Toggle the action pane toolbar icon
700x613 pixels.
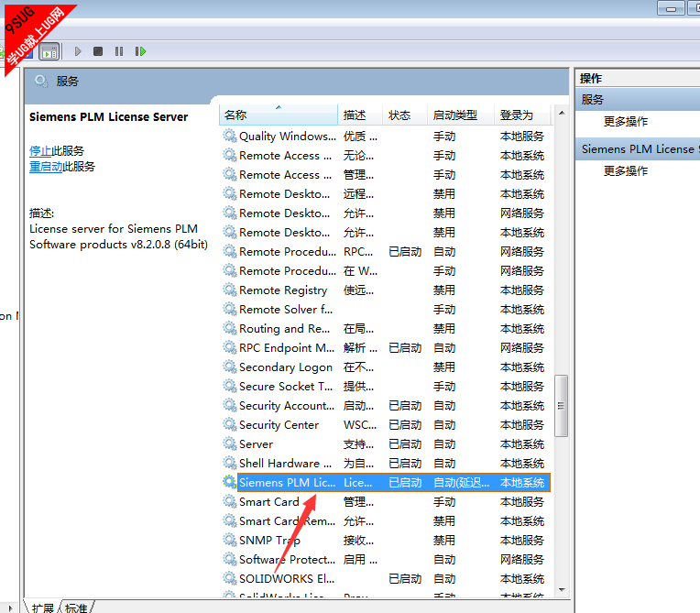click(49, 52)
